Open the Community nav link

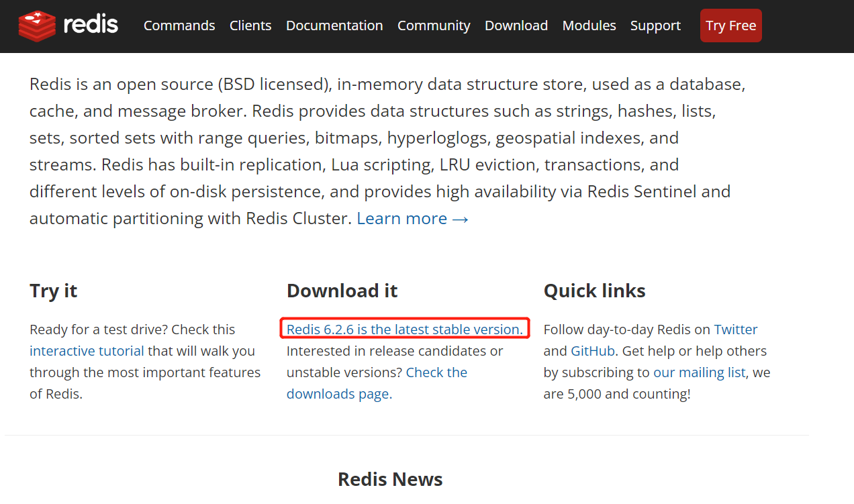[x=434, y=26]
